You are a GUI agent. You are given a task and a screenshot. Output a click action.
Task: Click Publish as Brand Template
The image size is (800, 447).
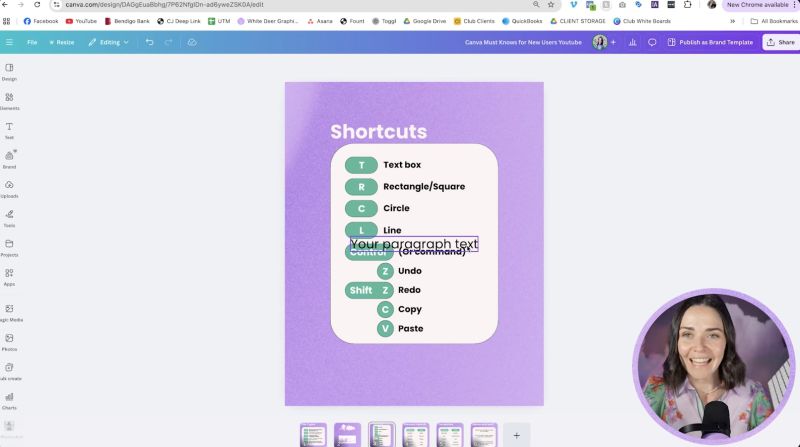[710, 42]
